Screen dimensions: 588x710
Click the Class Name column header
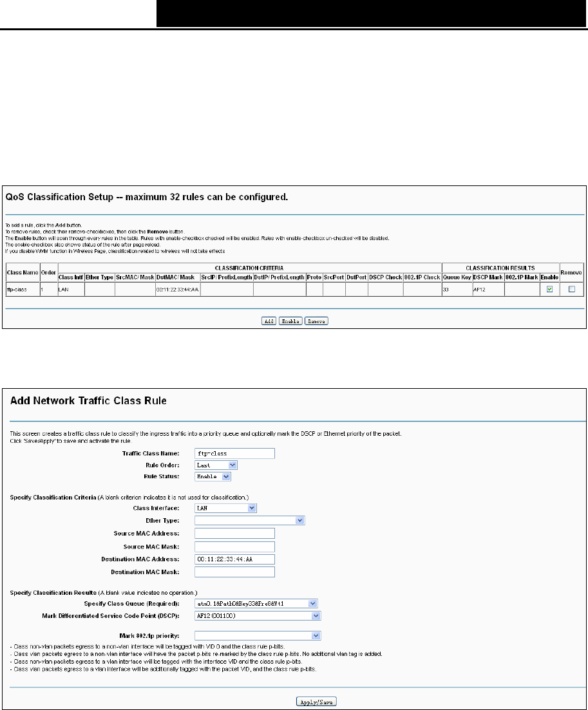point(23,272)
